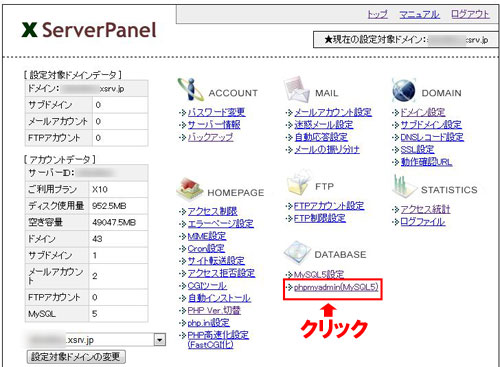Open the メールアカウント設定 link
Image resolution: width=500 pixels, height=367 pixels.
tap(333, 112)
